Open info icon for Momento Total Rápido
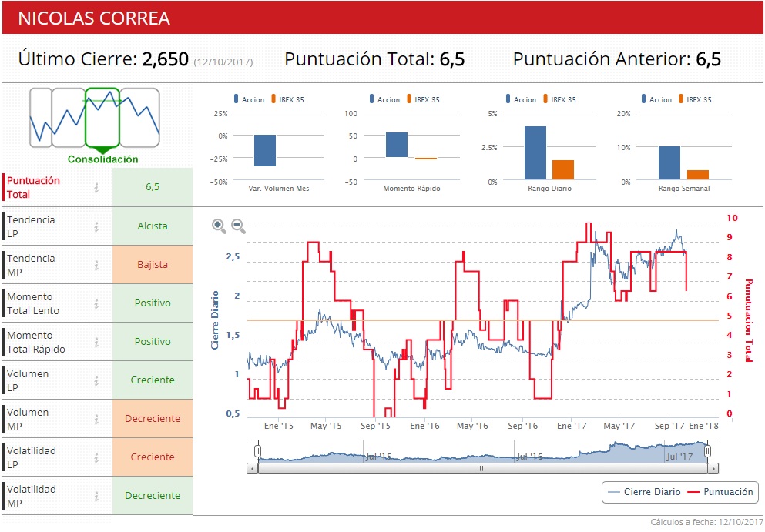Screen dimensions: 765x532 [96, 342]
